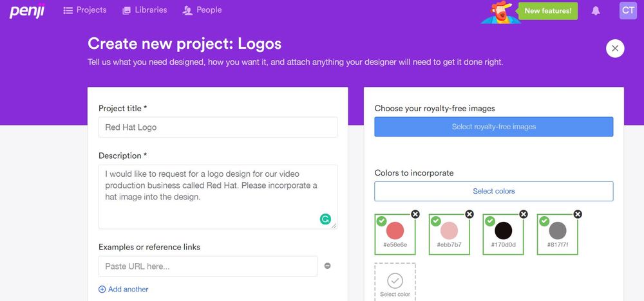
Task: Click the Penji logo
Action: click(26, 11)
